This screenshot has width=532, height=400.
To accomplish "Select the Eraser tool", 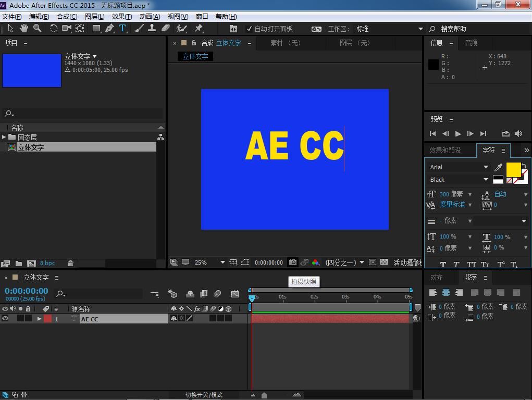I will [x=166, y=29].
